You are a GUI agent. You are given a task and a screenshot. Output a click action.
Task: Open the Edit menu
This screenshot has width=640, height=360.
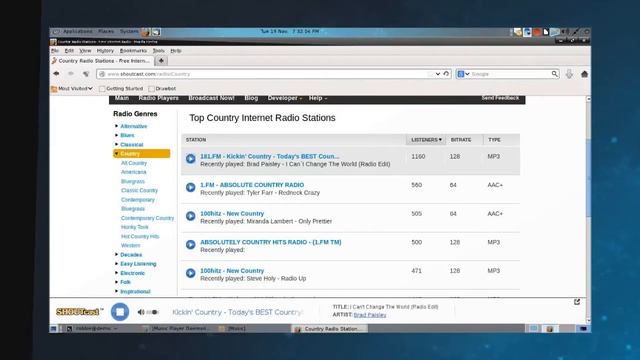click(69, 51)
